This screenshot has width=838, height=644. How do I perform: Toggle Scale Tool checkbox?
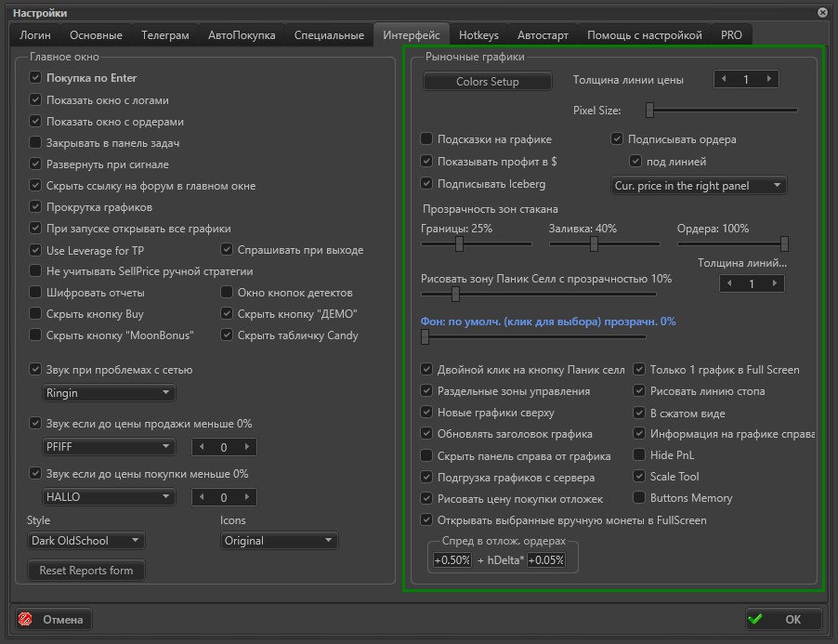click(639, 476)
